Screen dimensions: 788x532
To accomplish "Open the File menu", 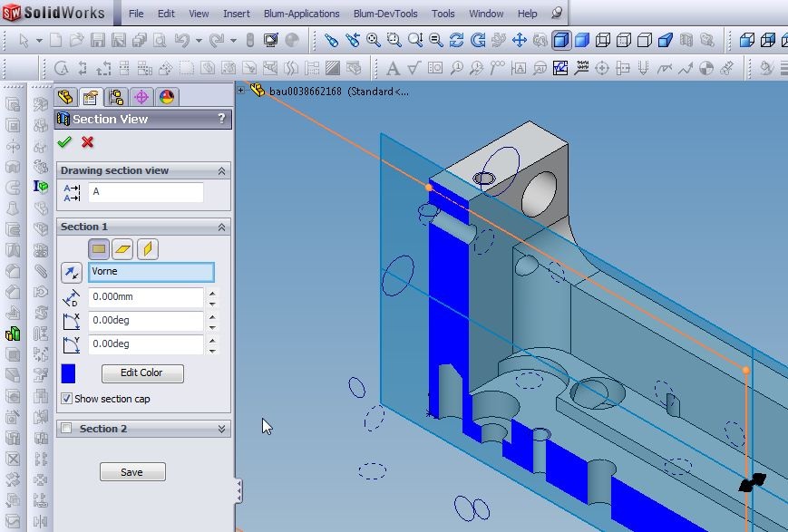I will tap(136, 14).
